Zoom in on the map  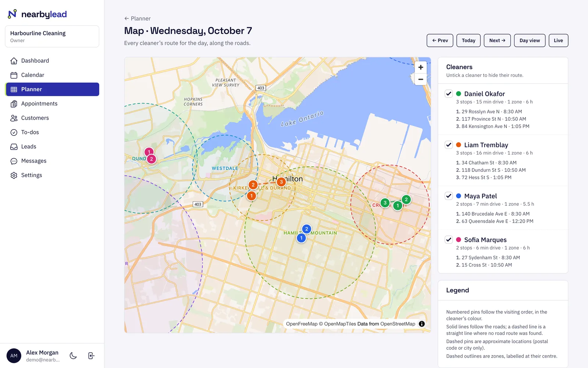coord(421,67)
